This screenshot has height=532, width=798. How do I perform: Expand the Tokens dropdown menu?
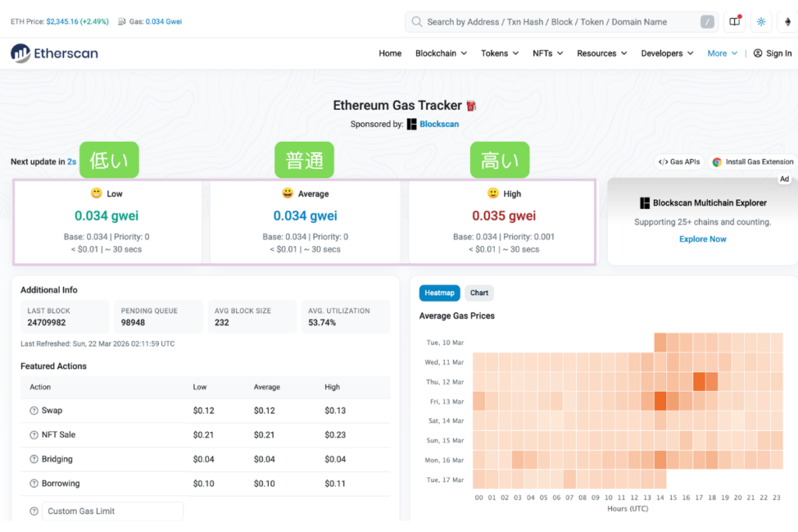[500, 53]
